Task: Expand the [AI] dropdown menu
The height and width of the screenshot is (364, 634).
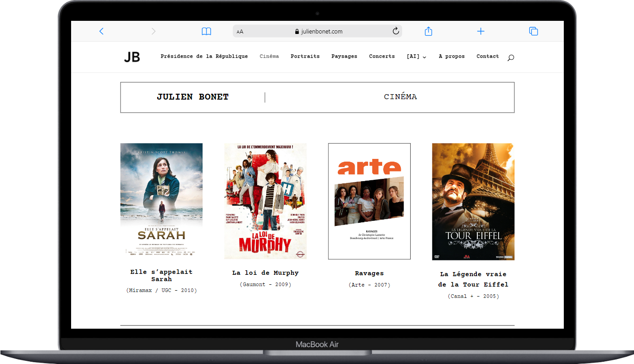Action: coord(417,57)
